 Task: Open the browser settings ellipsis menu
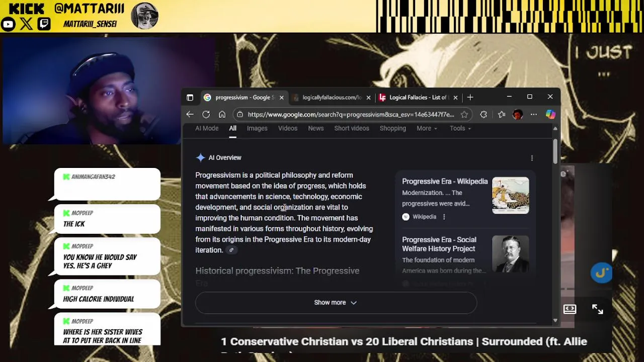click(x=534, y=115)
